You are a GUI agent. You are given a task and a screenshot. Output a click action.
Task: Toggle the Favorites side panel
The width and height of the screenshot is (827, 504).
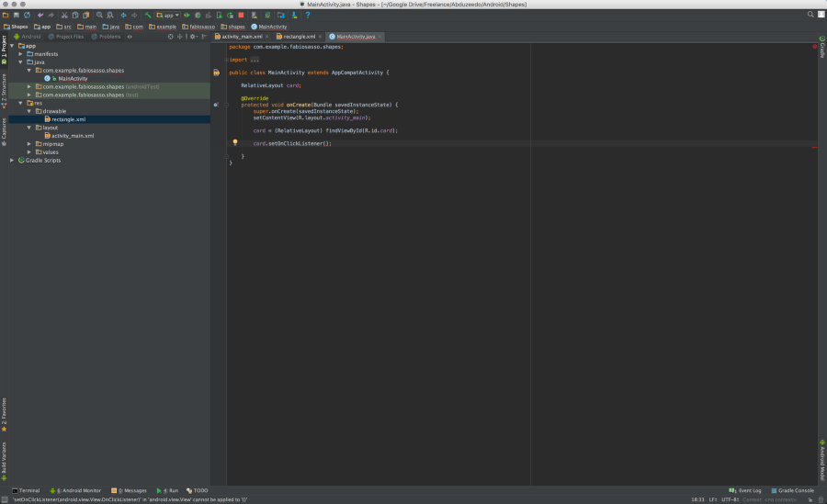[x=4, y=415]
